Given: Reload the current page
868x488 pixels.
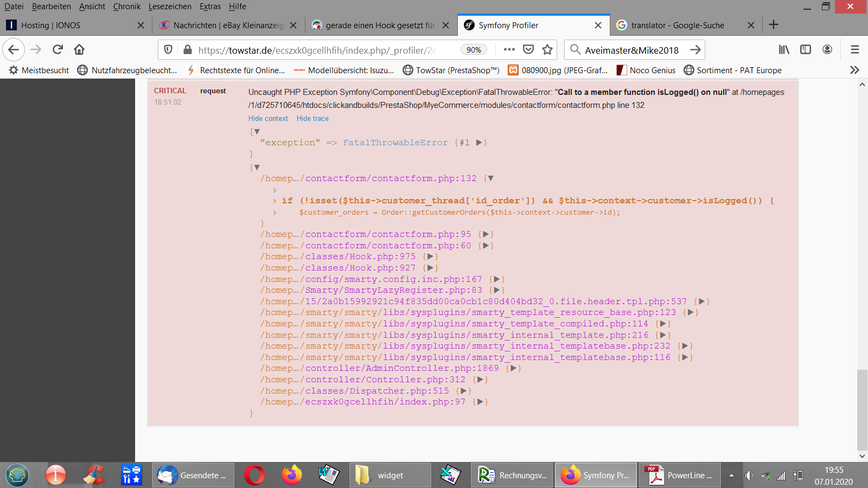Looking at the screenshot, I should pyautogui.click(x=58, y=50).
